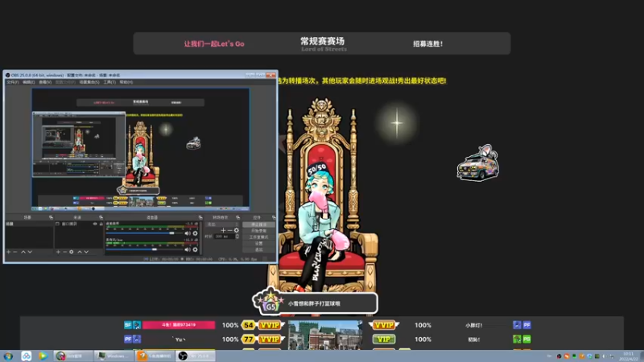This screenshot has width=644, height=362.
Task: Click the OBS preview canvas area
Action: 140,149
